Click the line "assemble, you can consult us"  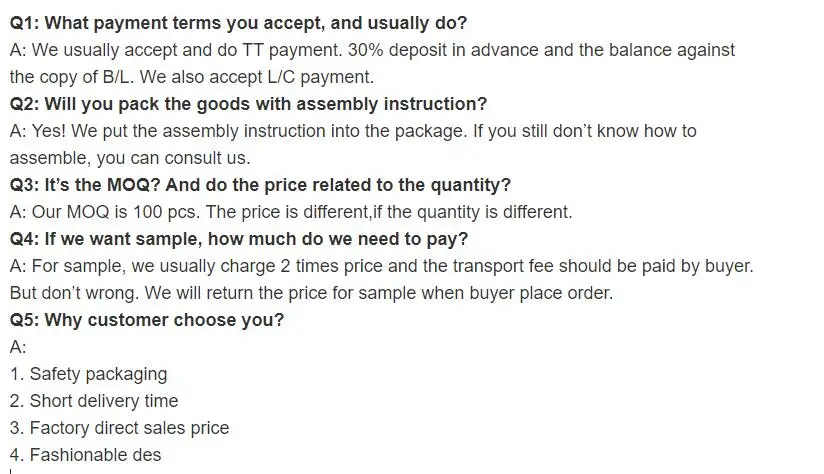[129, 157]
